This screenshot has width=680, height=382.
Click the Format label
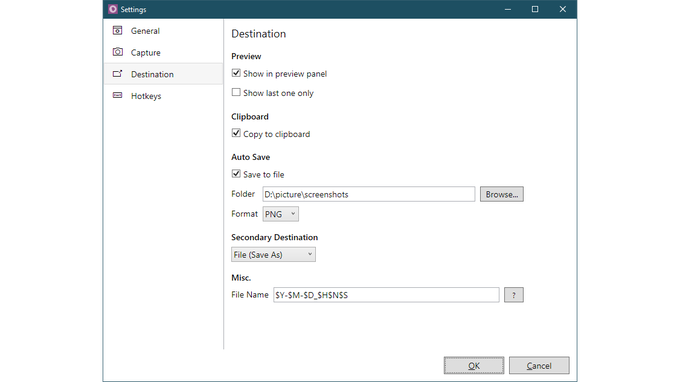[x=245, y=214]
